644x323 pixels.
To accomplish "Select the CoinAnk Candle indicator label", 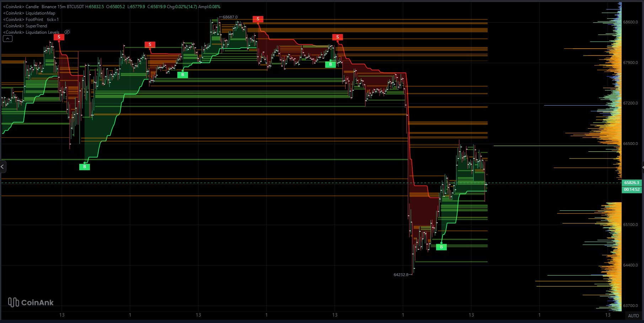I will [21, 7].
